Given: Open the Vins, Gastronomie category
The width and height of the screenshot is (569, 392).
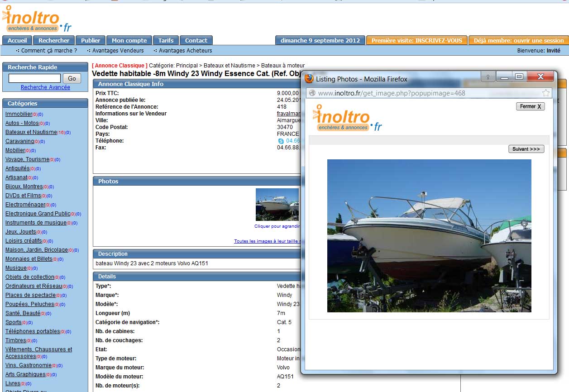Looking at the screenshot, I should tap(29, 365).
